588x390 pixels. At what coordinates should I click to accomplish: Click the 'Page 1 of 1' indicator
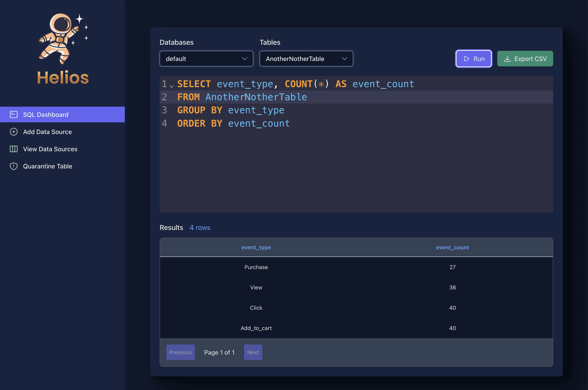219,352
